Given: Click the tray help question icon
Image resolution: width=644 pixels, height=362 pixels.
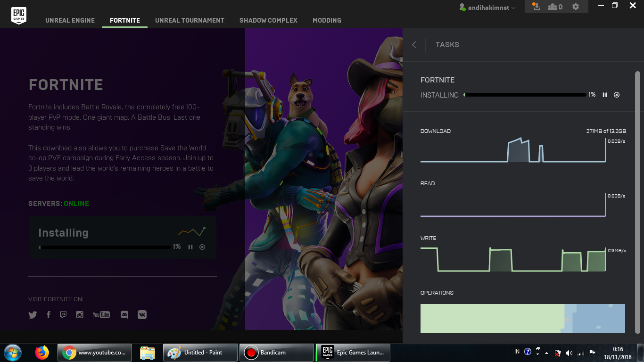Looking at the screenshot, I should (x=528, y=352).
